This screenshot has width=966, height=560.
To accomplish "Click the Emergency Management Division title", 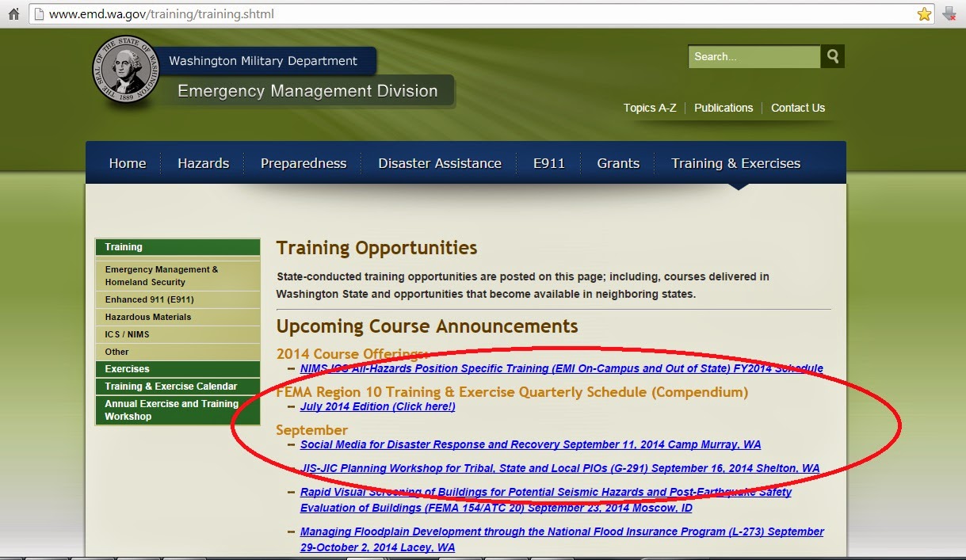I will 307,91.
